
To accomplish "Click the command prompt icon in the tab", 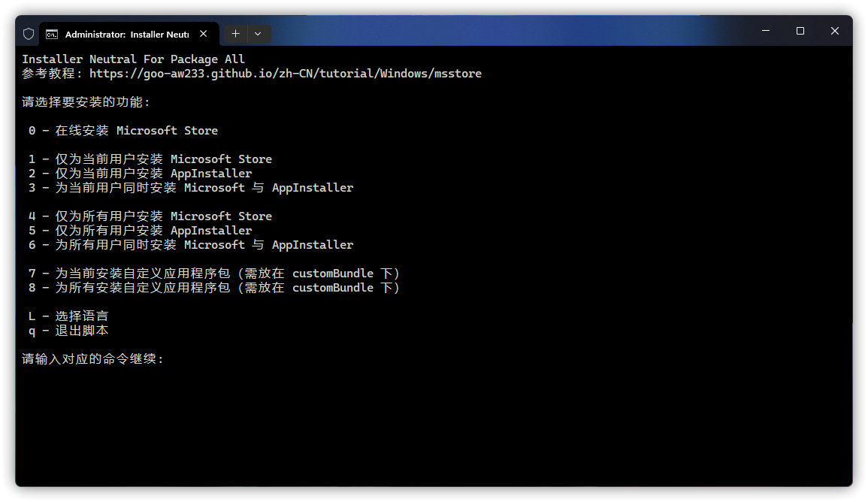I will (52, 34).
